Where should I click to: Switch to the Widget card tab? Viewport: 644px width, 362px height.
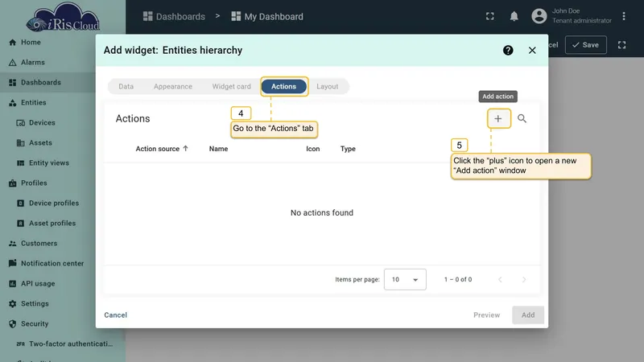(231, 87)
